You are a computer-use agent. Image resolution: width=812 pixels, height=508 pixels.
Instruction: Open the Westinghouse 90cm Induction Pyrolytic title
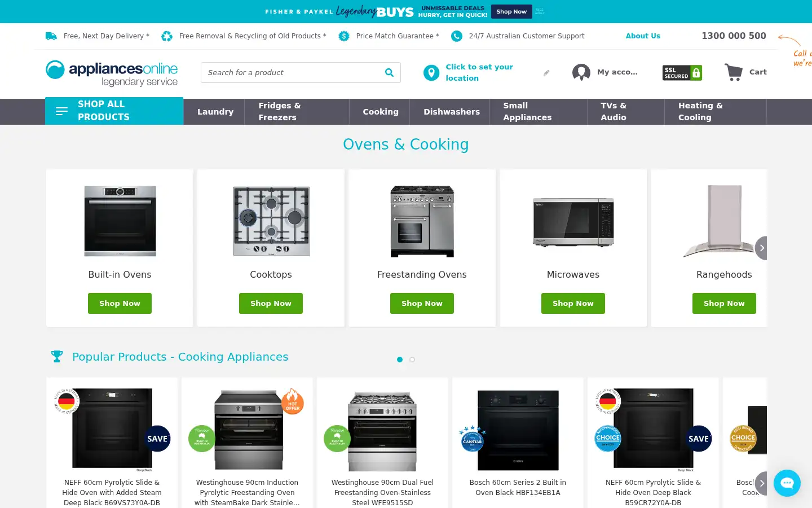click(x=247, y=492)
